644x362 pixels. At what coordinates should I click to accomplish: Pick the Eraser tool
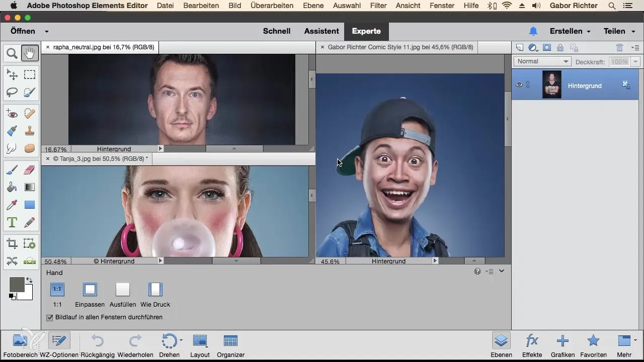pyautogui.click(x=30, y=170)
